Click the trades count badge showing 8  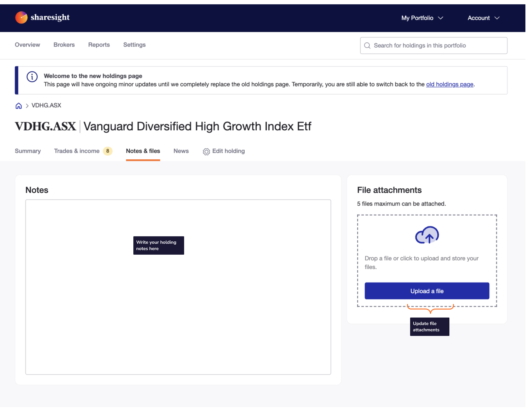pos(108,151)
